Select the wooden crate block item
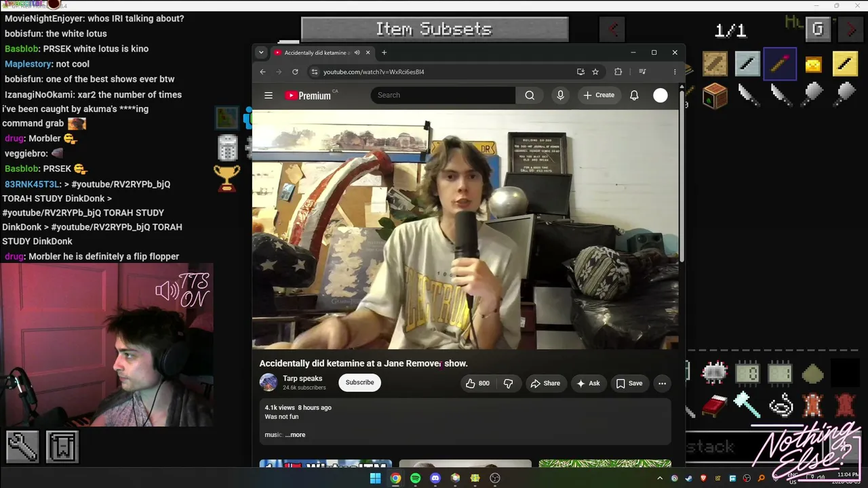This screenshot has height=488, width=868. click(715, 96)
